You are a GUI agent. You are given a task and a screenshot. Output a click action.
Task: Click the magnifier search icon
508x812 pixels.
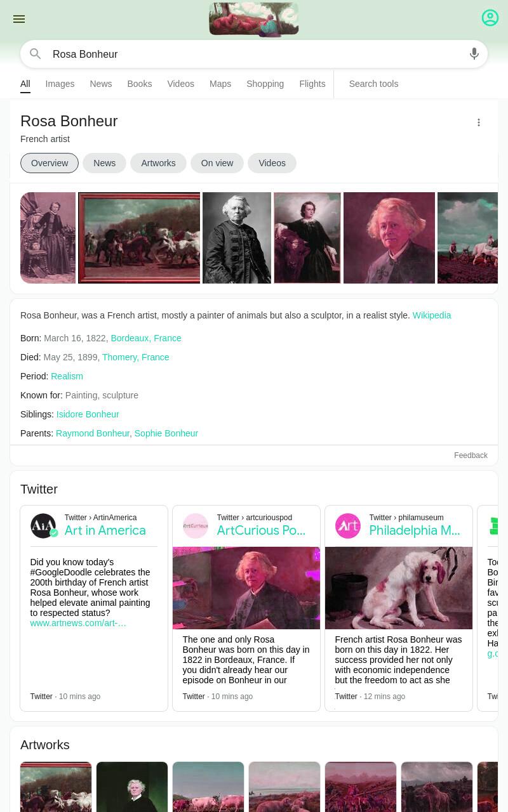pos(36,54)
